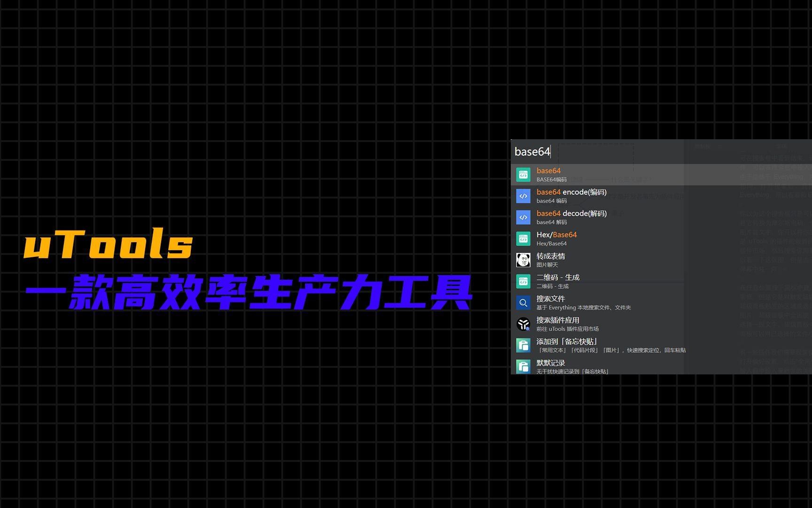The height and width of the screenshot is (508, 812).
Task: Click the 前往 uTools 插件应用市场 description
Action: point(568,329)
